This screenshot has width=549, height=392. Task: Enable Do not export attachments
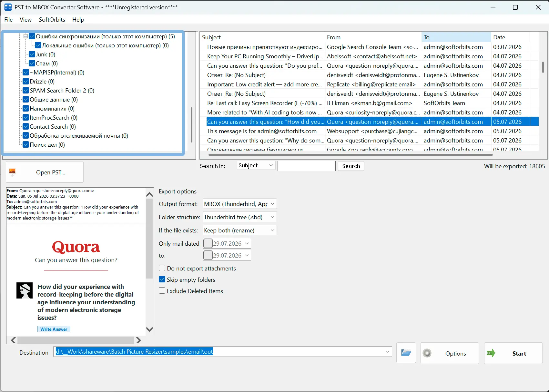tap(162, 268)
